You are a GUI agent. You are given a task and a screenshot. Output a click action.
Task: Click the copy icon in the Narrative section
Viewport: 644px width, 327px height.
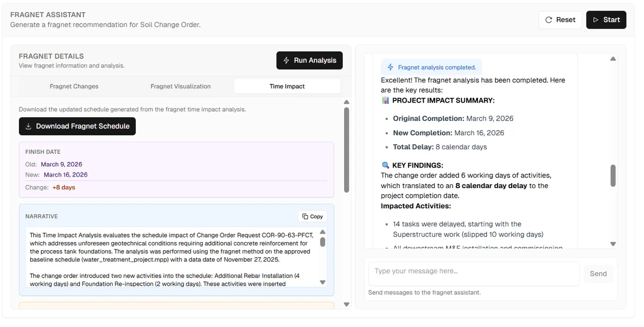pos(305,216)
